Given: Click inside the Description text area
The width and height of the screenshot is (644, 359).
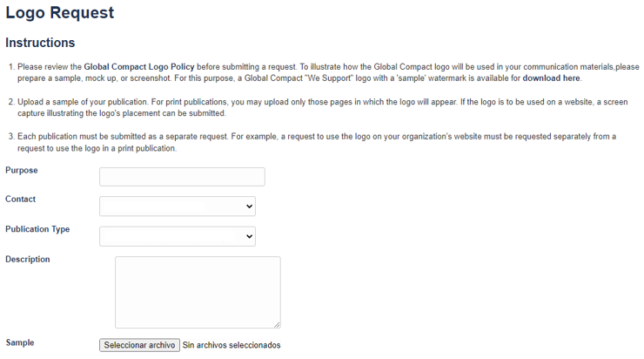Looking at the screenshot, I should [x=198, y=292].
